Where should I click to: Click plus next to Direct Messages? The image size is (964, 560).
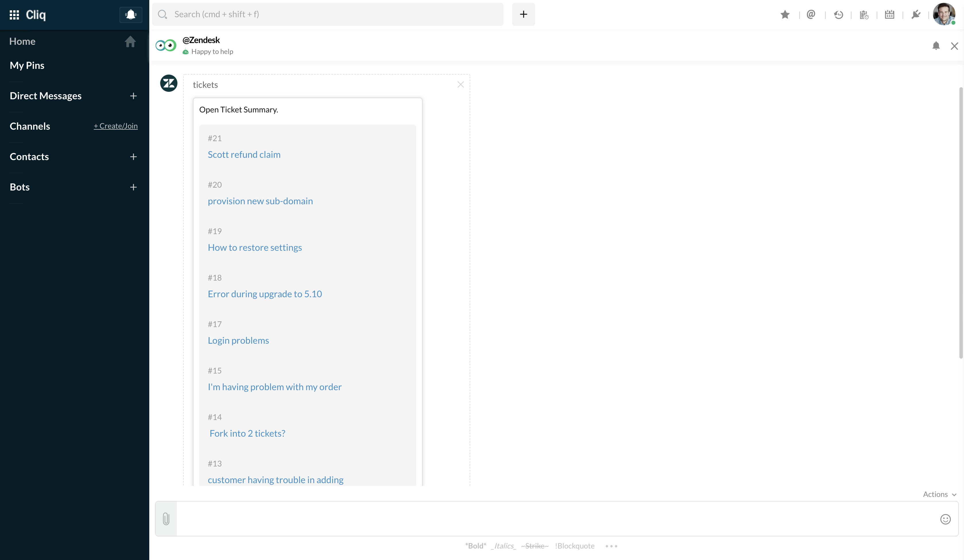coord(133,96)
